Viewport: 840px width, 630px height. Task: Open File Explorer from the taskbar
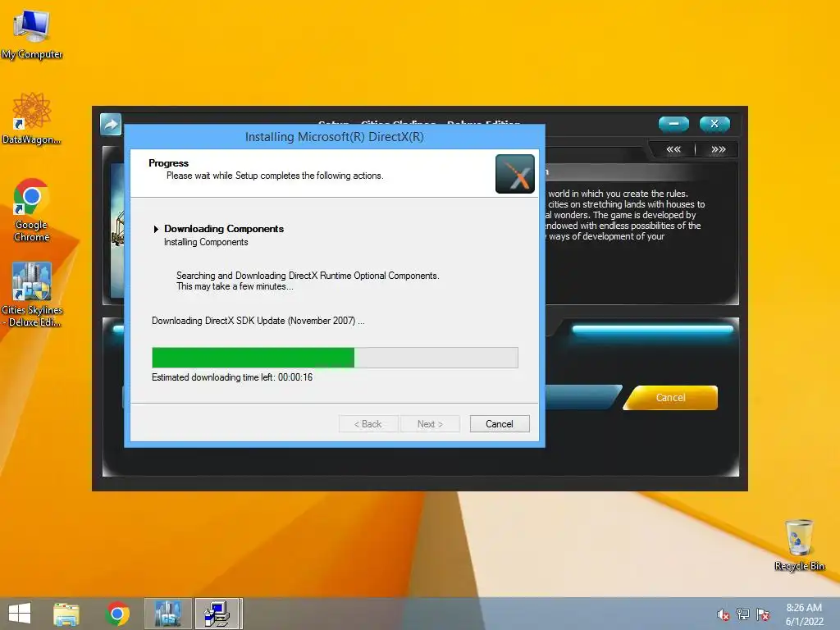[x=66, y=614]
